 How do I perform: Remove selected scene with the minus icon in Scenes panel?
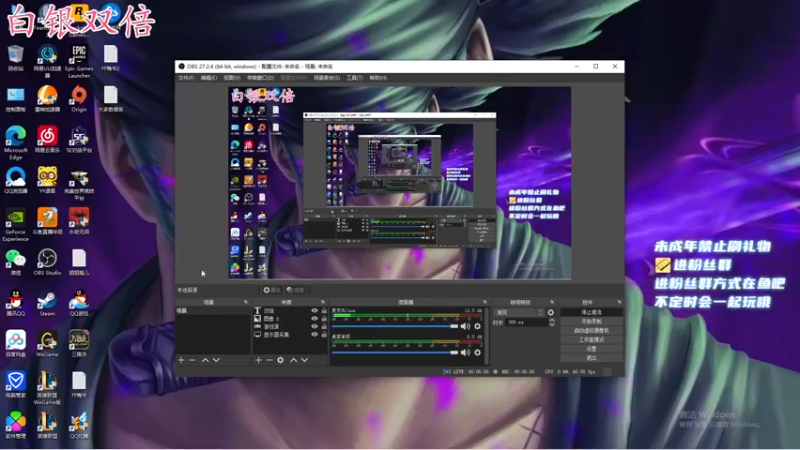point(192,360)
